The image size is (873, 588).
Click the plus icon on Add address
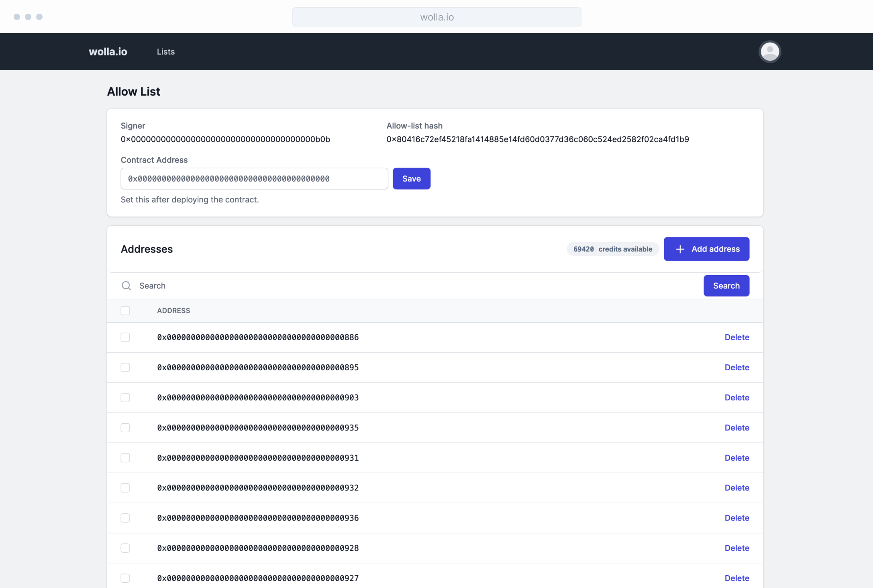coord(680,249)
